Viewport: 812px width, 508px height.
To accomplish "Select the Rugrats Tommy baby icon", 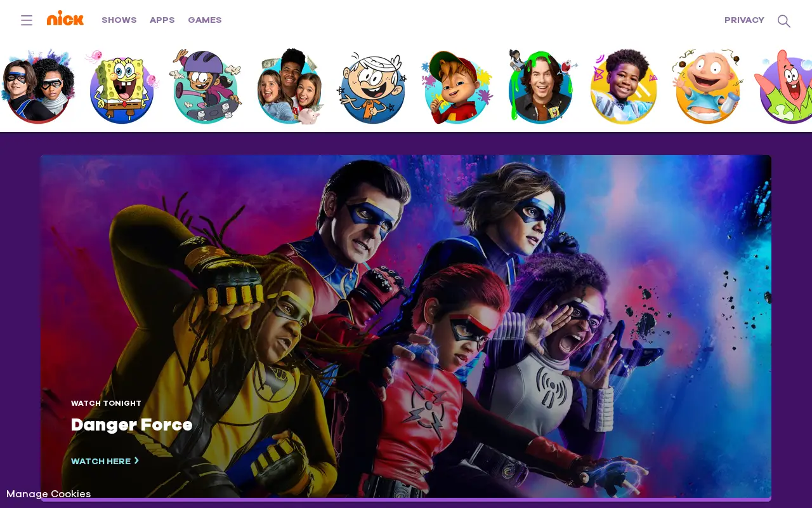I will click(x=707, y=86).
